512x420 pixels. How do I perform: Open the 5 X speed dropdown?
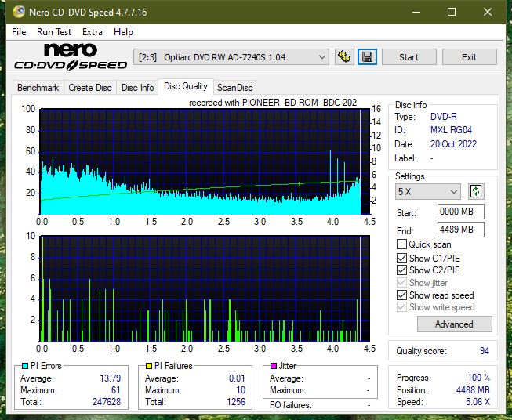(x=427, y=191)
